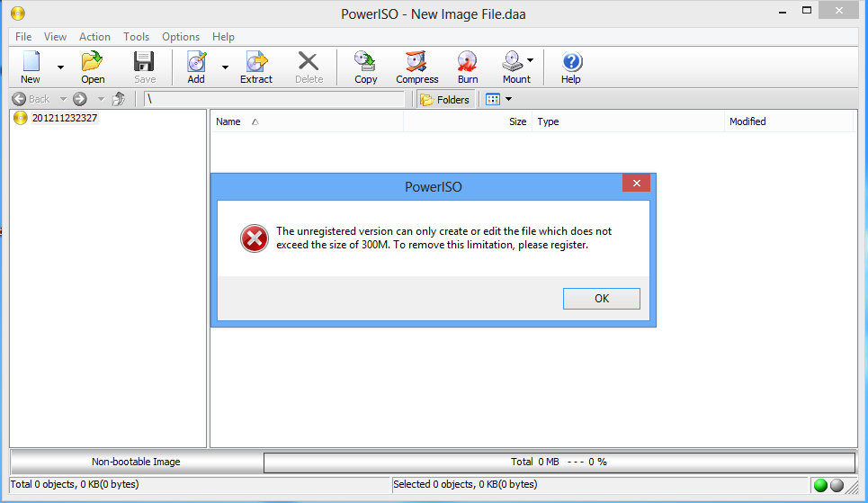
Task: Click the Delete toolbar icon
Action: 309,67
